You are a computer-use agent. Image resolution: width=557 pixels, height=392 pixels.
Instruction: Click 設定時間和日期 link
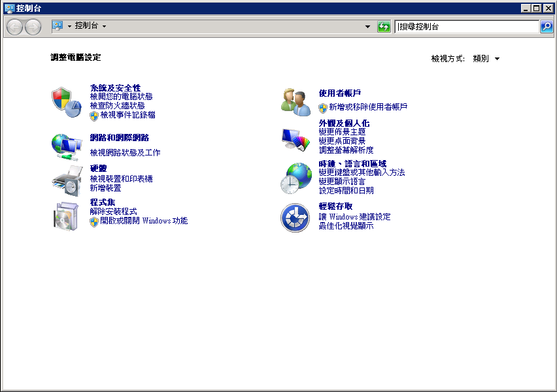(x=346, y=191)
